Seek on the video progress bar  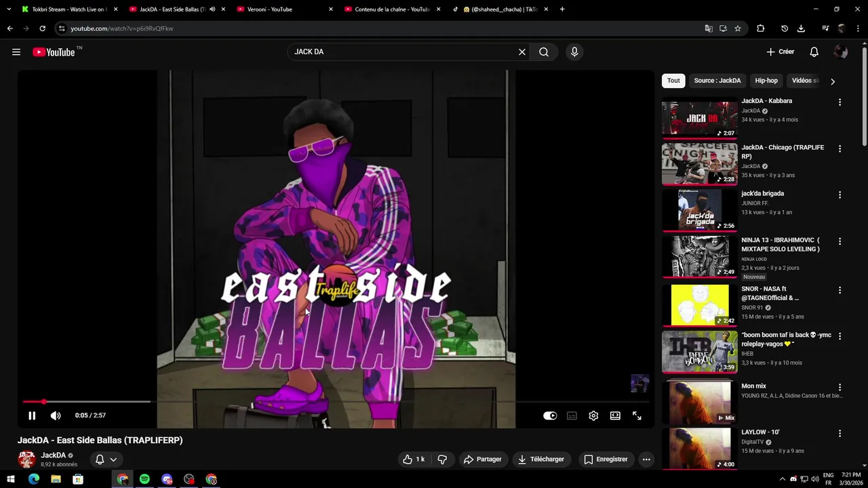336,402
